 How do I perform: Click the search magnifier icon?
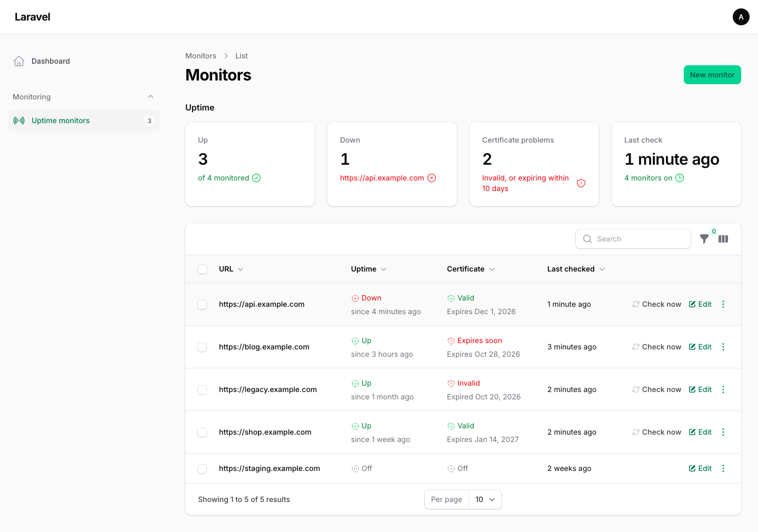[x=587, y=239]
